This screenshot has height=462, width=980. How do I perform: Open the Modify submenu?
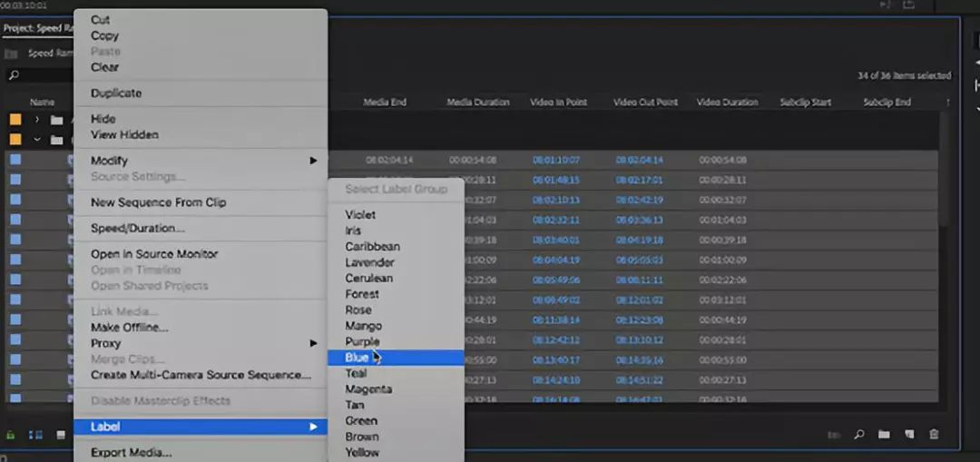pos(200,161)
